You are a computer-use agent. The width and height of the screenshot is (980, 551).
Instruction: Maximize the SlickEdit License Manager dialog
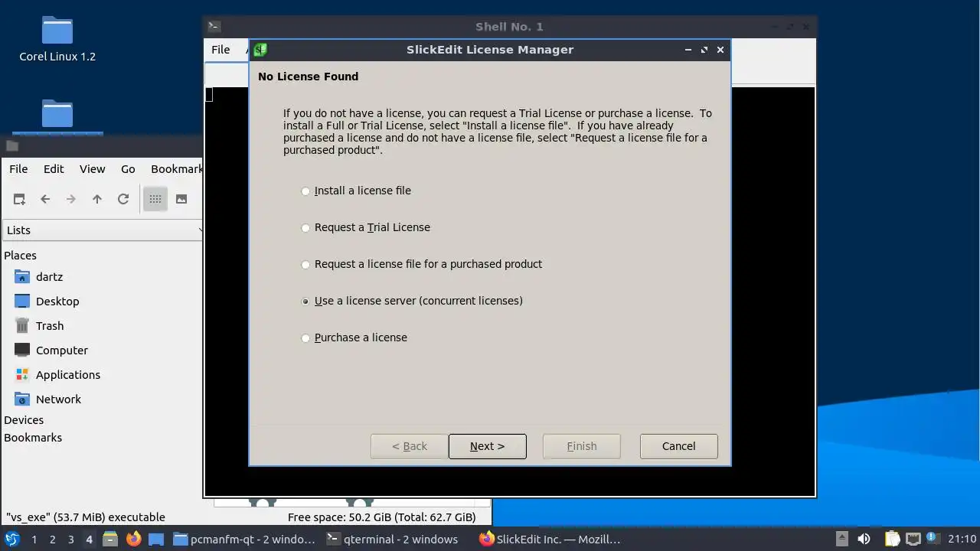click(x=704, y=50)
